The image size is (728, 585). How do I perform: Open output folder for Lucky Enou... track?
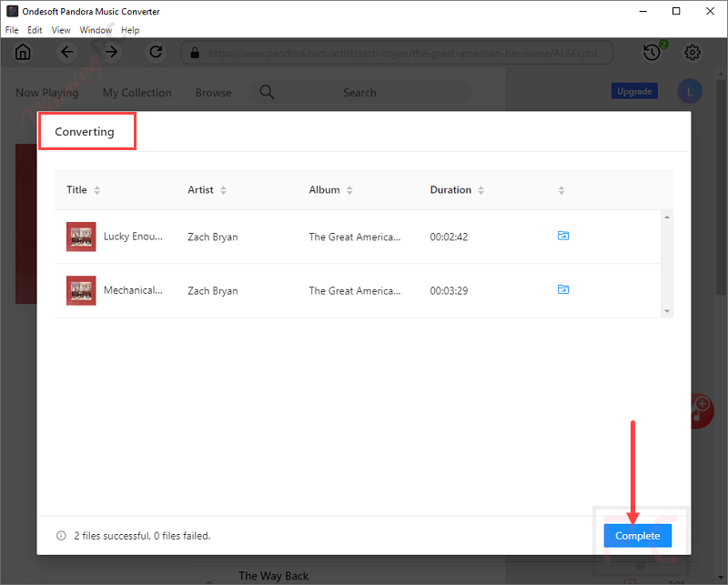pyautogui.click(x=563, y=236)
